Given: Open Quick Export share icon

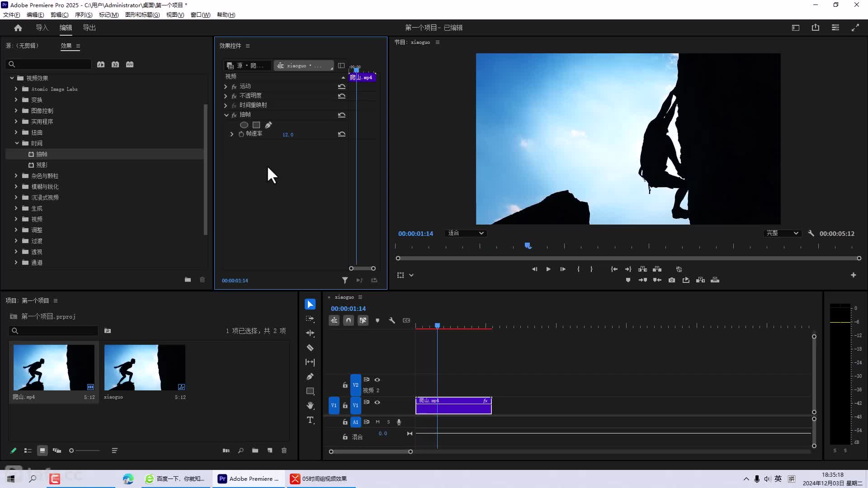Looking at the screenshot, I should (816, 28).
